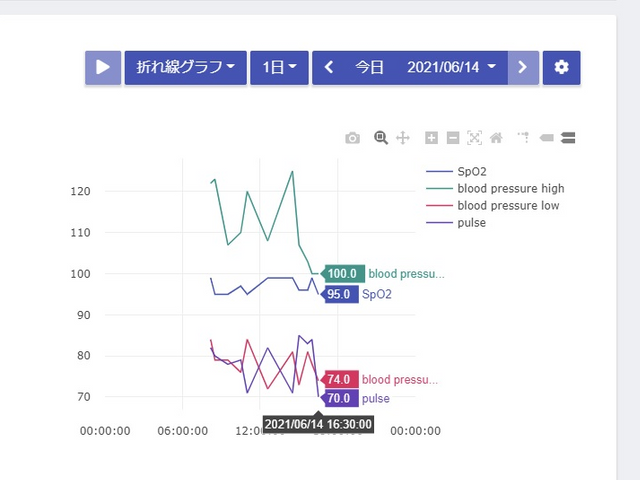Toggle spike lines icon in modebar
Screen dimensions: 640x480
point(523,138)
